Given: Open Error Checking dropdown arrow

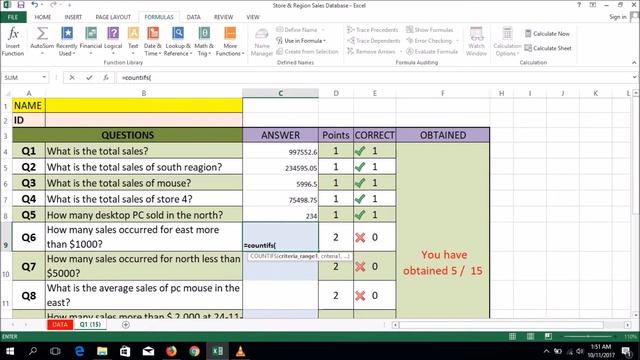Looking at the screenshot, I should pyautogui.click(x=457, y=41).
